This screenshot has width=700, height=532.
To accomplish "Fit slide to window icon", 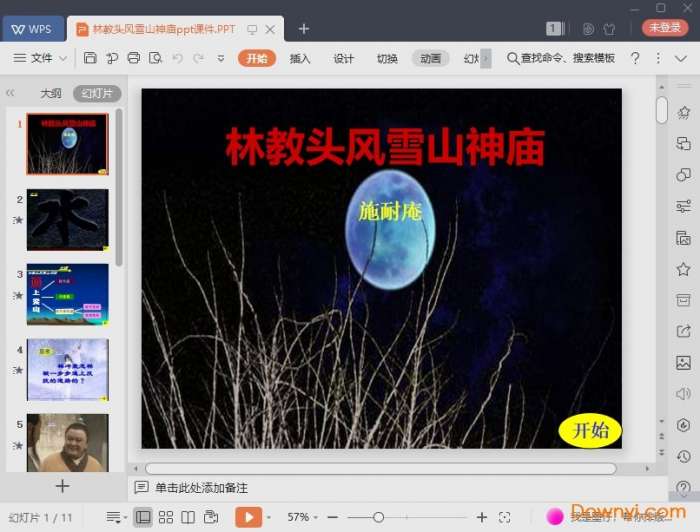I will (504, 517).
